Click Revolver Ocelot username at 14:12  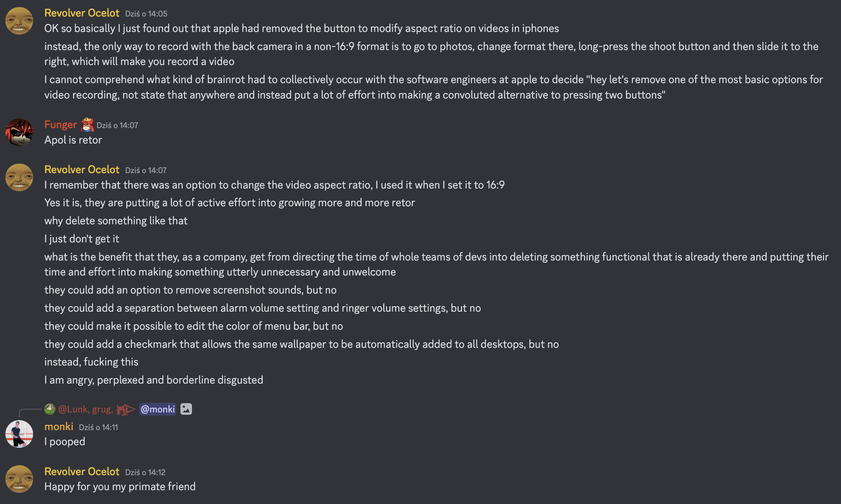coord(82,472)
